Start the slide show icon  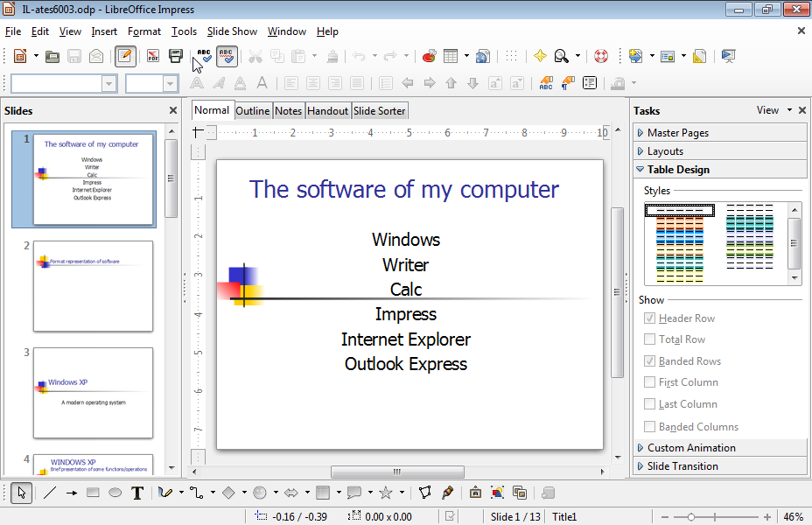(x=728, y=56)
